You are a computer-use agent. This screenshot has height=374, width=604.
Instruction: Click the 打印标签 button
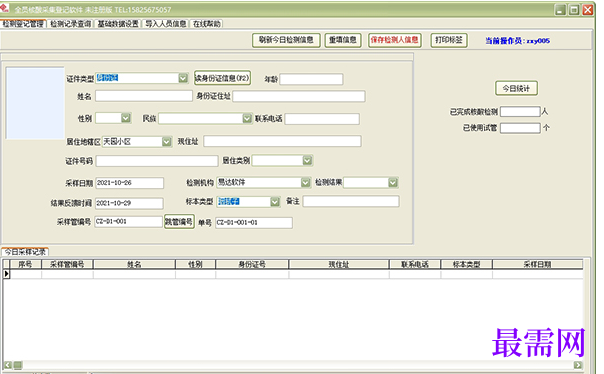point(449,40)
